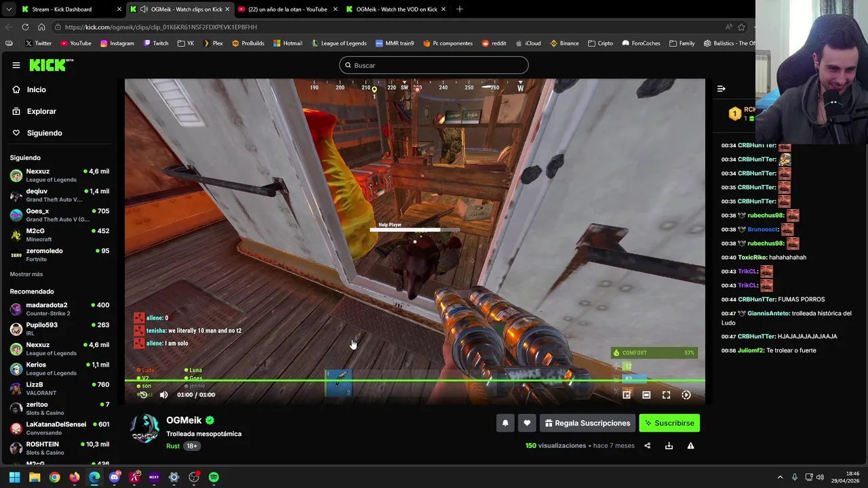The height and width of the screenshot is (488, 868).
Task: Open the Family bookmarks folder
Action: (682, 43)
